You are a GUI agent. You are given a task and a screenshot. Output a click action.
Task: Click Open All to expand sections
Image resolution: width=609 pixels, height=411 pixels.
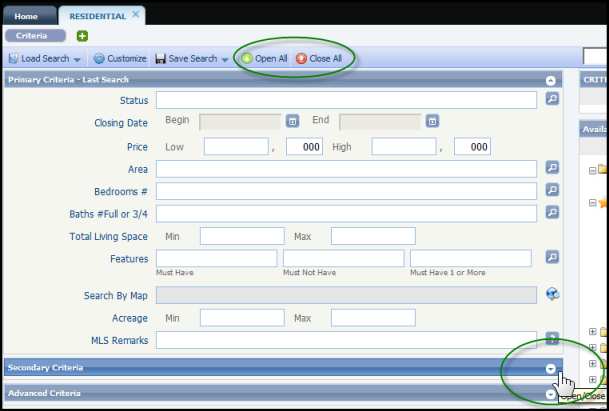pos(264,59)
